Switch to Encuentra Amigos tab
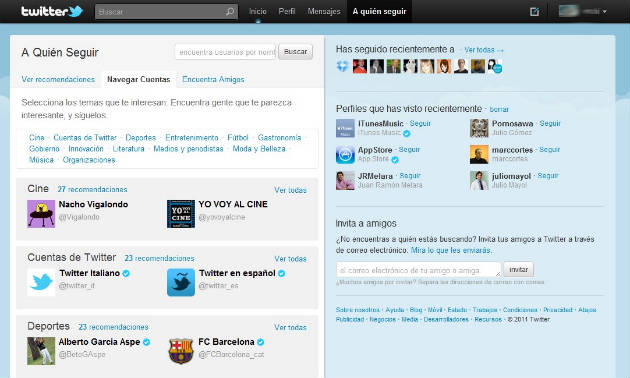This screenshot has width=630, height=378. click(x=213, y=79)
